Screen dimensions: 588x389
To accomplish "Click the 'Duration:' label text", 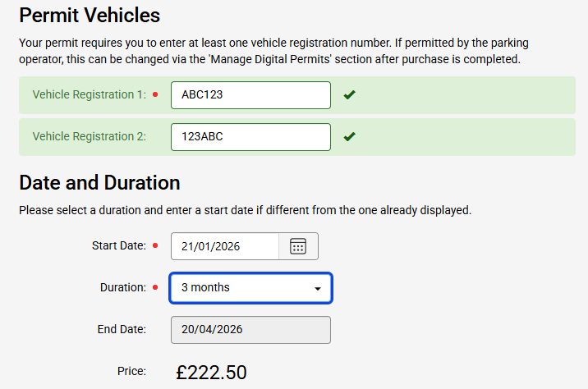I will pos(123,288).
